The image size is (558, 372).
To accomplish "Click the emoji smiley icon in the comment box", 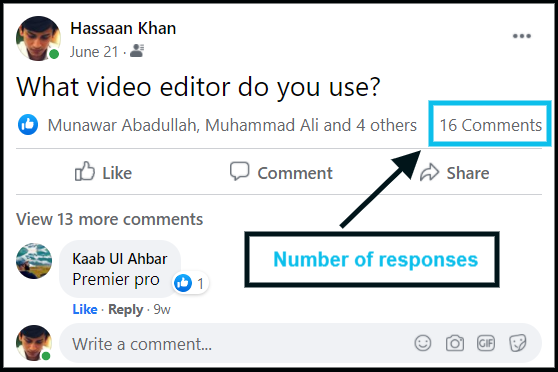I will (423, 344).
